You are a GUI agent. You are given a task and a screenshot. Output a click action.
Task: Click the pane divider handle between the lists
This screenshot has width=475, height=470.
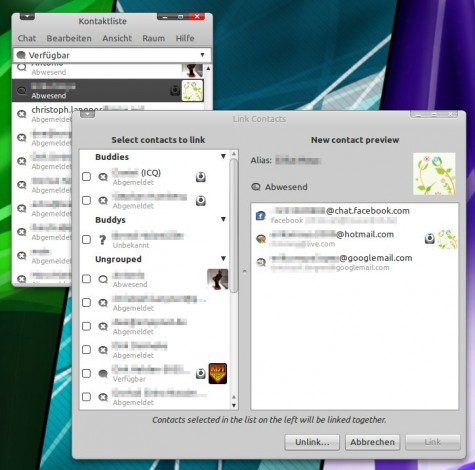tap(244, 272)
